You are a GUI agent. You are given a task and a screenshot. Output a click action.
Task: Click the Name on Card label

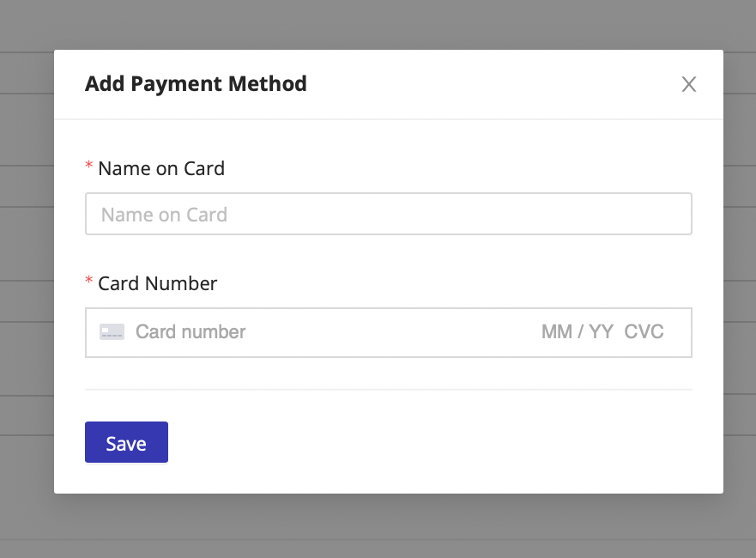coord(161,168)
